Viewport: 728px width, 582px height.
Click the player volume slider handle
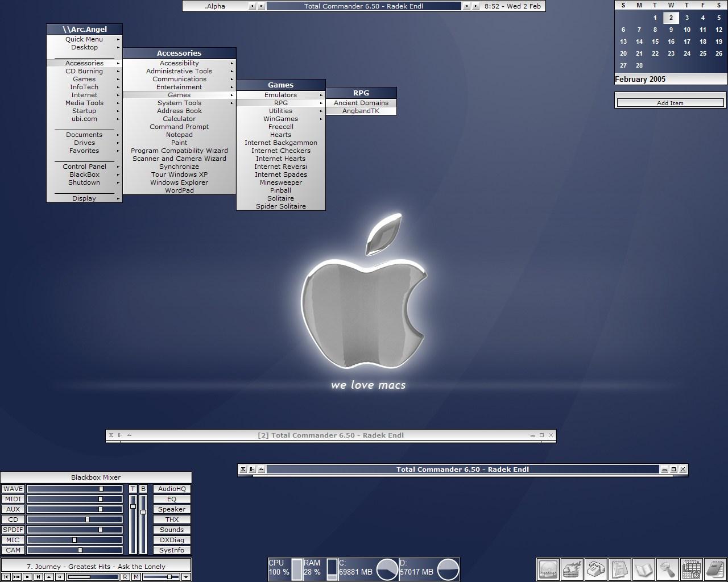[169, 577]
